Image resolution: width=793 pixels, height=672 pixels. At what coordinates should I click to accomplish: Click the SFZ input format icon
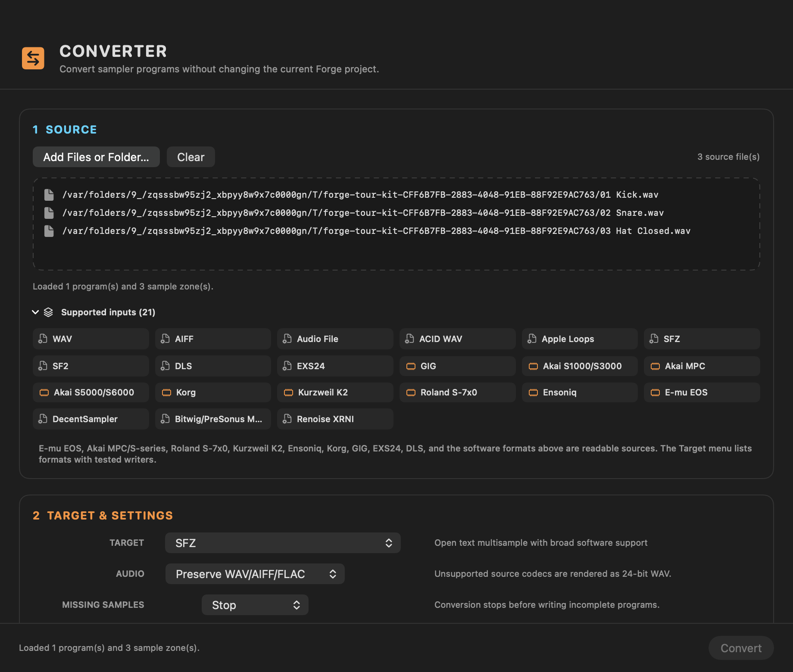[654, 339]
